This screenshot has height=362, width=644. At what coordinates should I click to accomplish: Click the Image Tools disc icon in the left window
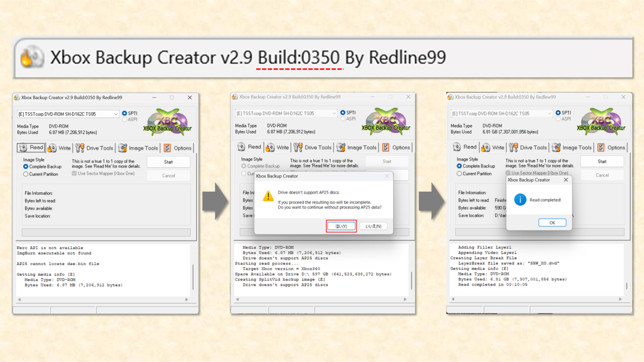(122, 148)
